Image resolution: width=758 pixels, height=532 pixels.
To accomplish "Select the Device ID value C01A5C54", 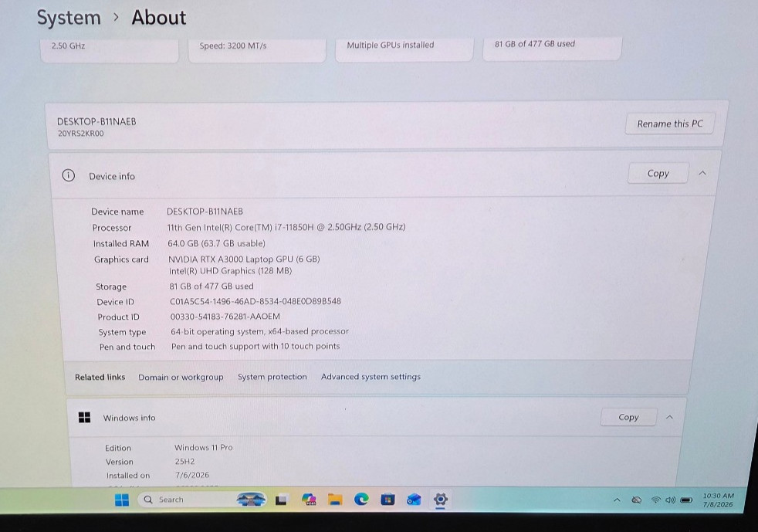I will tap(255, 301).
